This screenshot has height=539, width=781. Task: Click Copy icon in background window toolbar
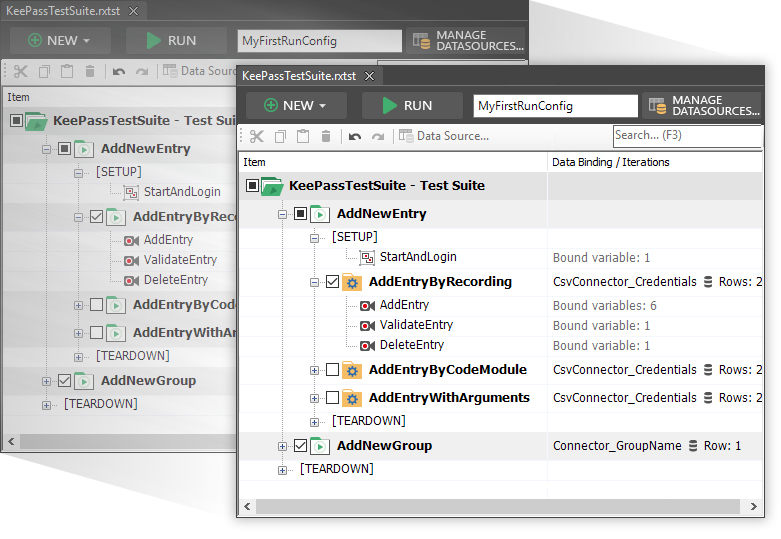coord(44,71)
